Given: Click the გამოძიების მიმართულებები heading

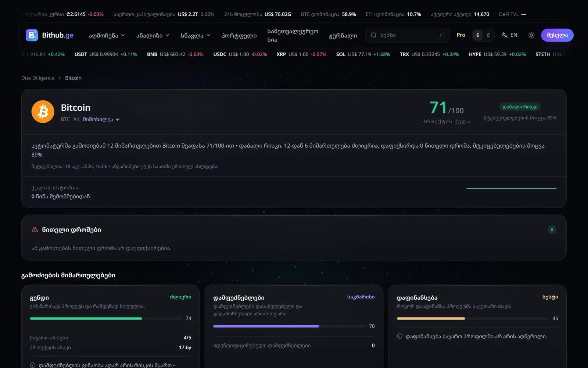Looking at the screenshot, I should pyautogui.click(x=68, y=275).
